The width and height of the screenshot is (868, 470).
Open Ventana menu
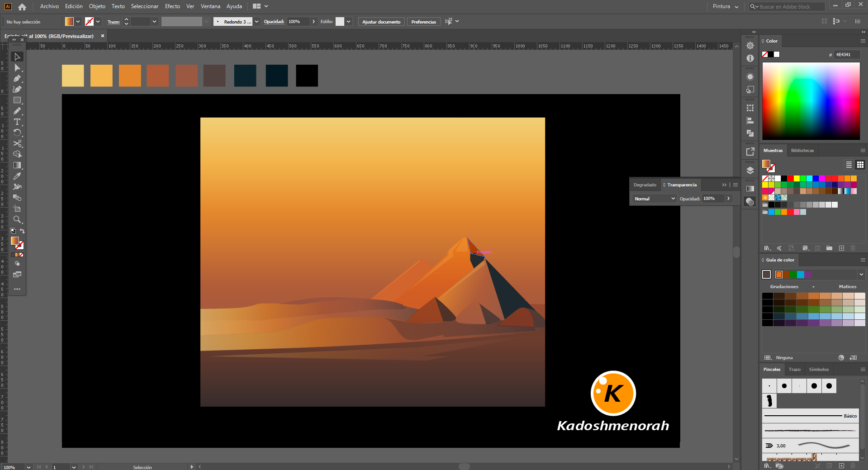click(x=210, y=6)
